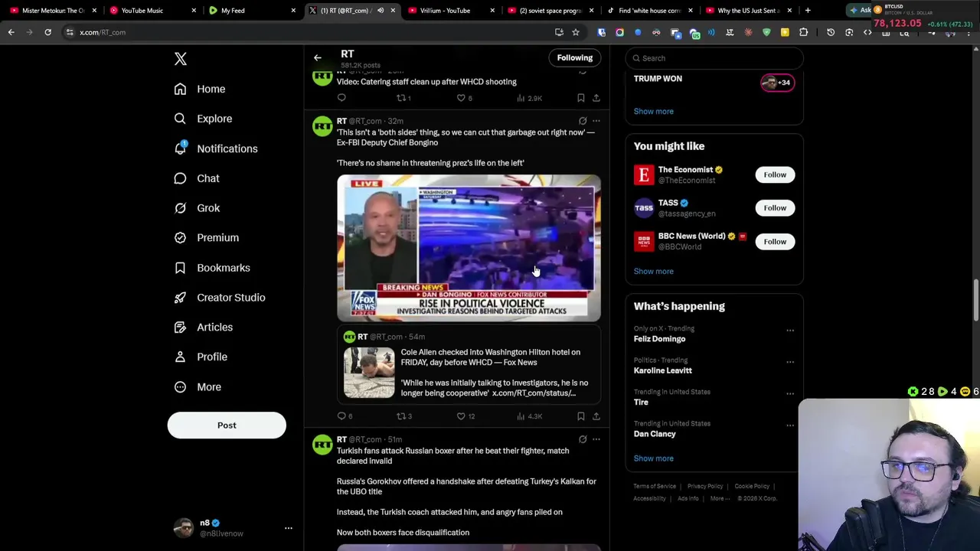Viewport: 980px width, 551px height.
Task: Open TRUMP WON trending item
Action: [658, 79]
